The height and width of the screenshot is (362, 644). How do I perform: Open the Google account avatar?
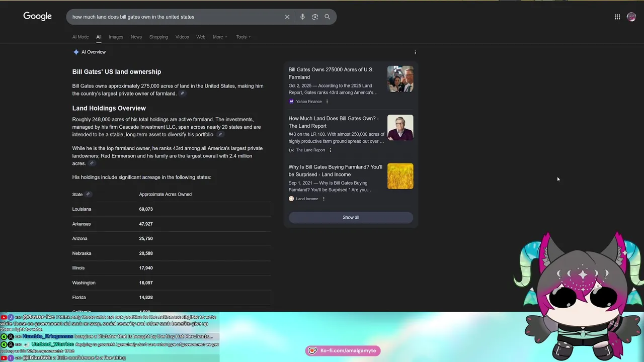point(631,17)
